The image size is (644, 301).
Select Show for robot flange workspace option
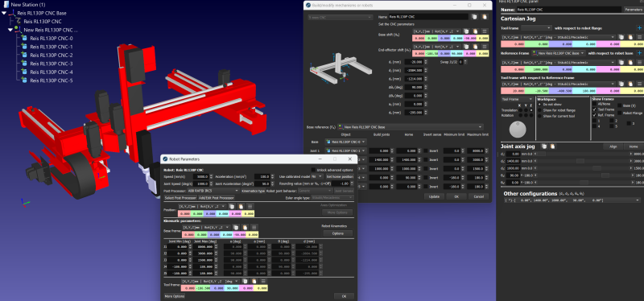540,110
